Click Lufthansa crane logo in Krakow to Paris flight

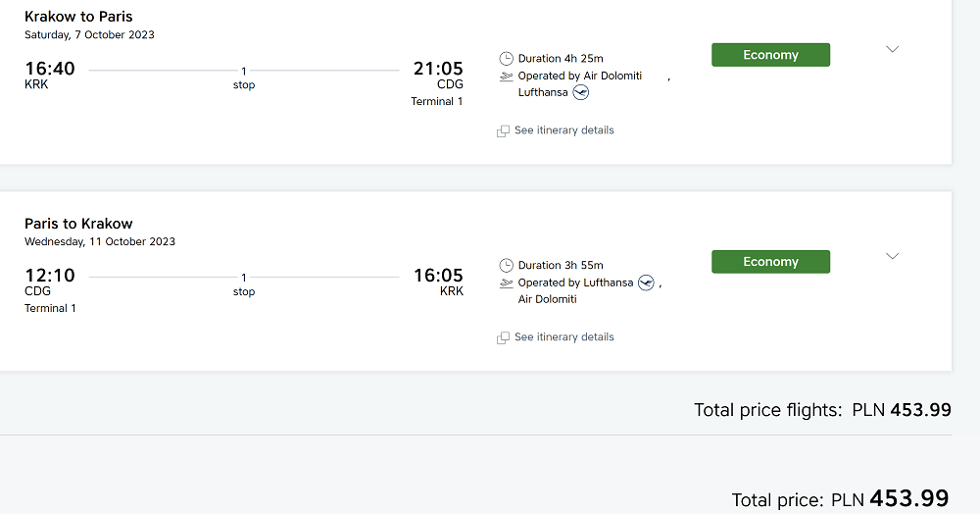point(580,92)
